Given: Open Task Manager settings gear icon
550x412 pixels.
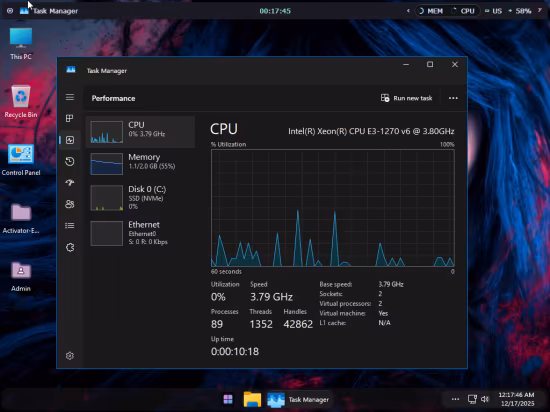Looking at the screenshot, I should pyautogui.click(x=70, y=356).
